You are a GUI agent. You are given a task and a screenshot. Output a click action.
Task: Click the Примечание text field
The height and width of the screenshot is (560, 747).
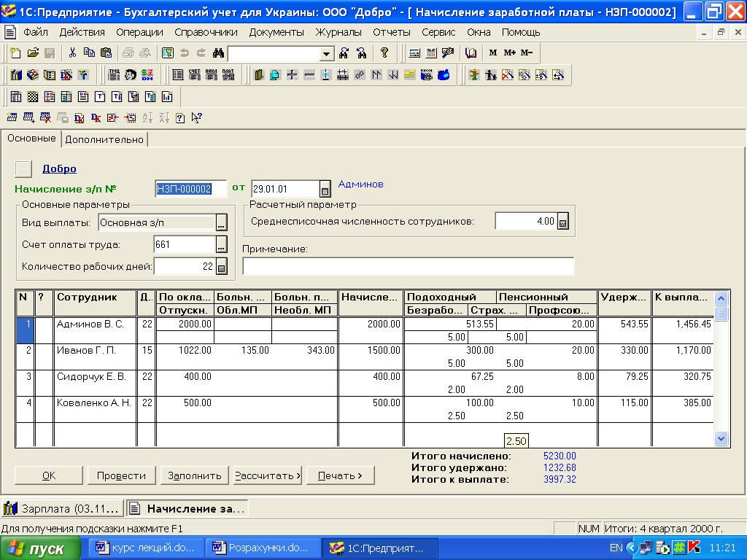pyautogui.click(x=408, y=267)
